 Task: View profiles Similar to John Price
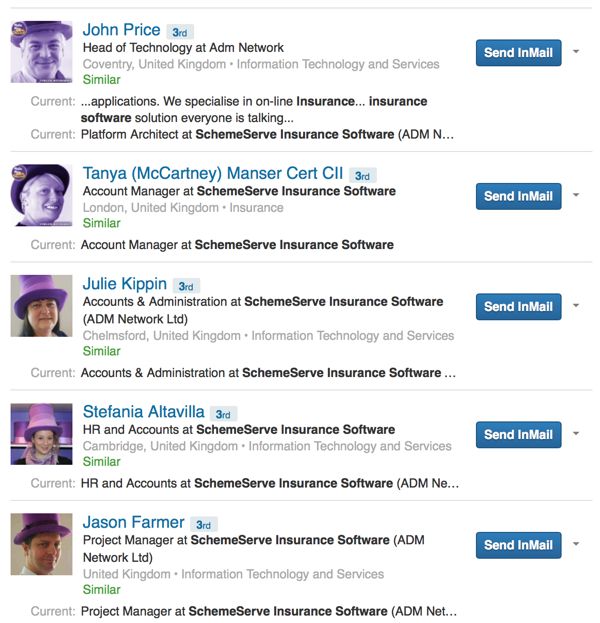pyautogui.click(x=101, y=80)
